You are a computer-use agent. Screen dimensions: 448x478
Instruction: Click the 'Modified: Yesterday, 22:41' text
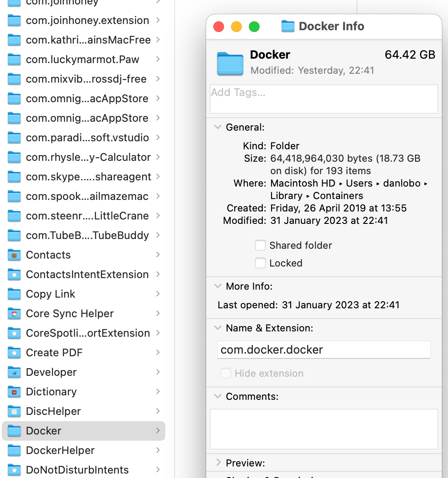(x=312, y=71)
